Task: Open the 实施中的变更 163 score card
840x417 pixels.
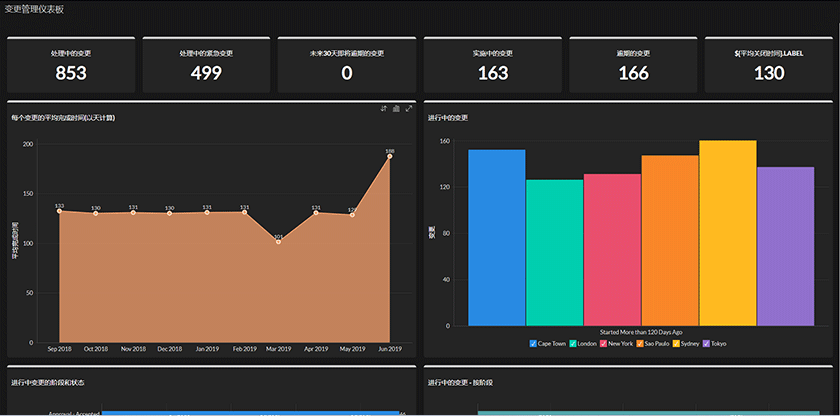Action: (x=493, y=65)
